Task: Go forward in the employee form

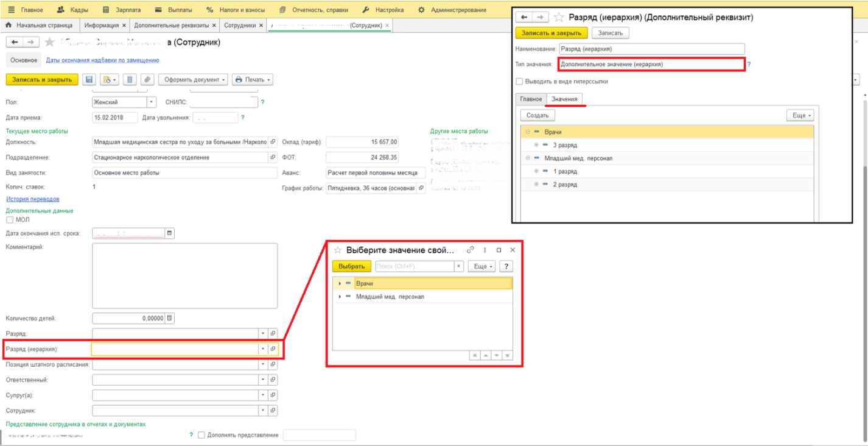Action: (31, 42)
